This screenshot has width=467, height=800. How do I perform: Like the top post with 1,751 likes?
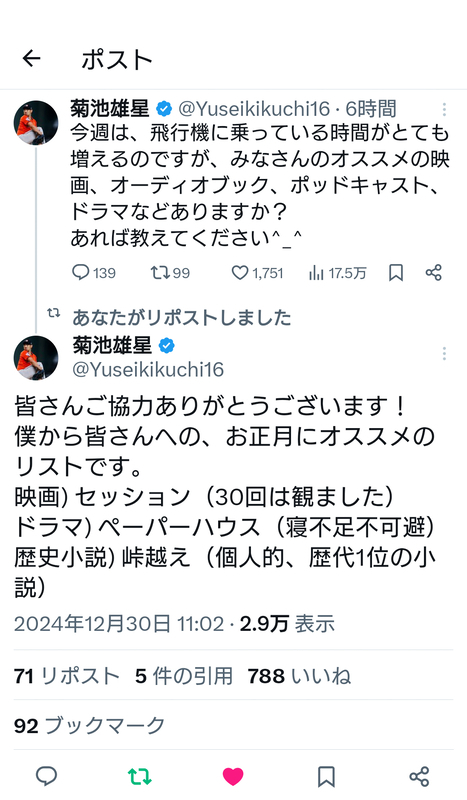pos(257,273)
